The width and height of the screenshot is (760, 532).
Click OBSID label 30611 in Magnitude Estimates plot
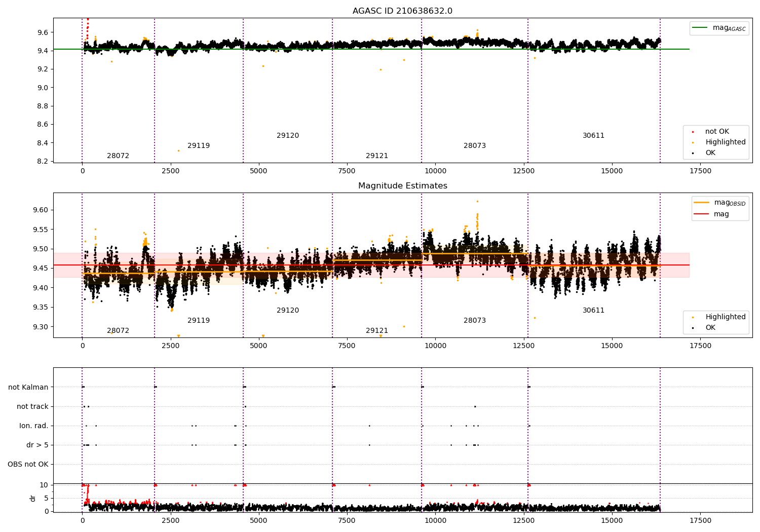point(593,311)
